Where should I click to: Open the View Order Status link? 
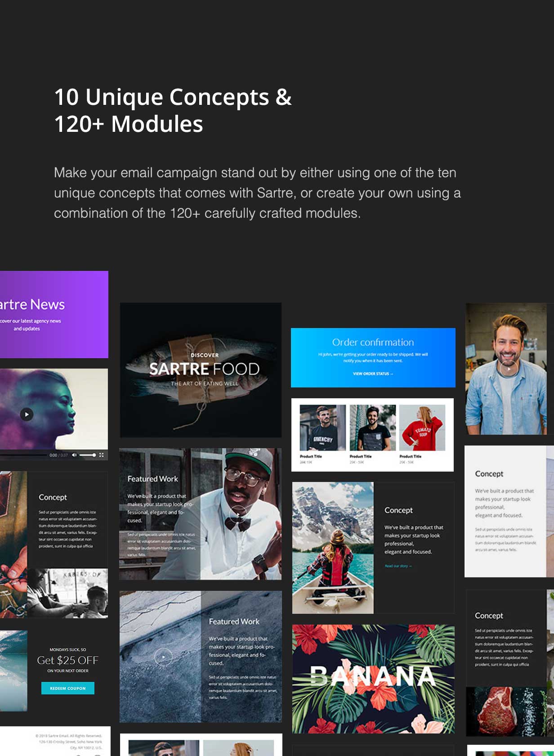[373, 373]
